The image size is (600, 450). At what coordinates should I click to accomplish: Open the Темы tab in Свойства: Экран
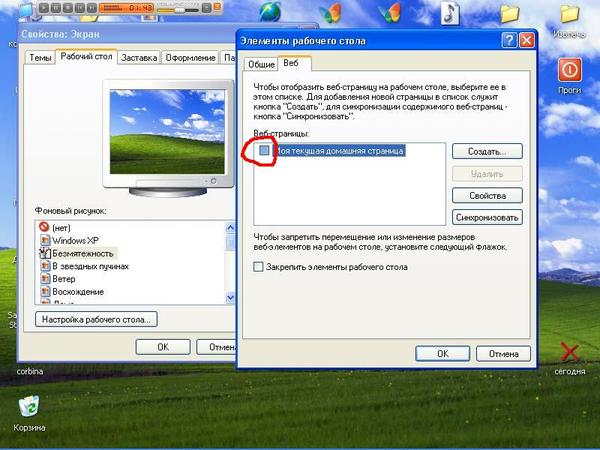coord(40,58)
